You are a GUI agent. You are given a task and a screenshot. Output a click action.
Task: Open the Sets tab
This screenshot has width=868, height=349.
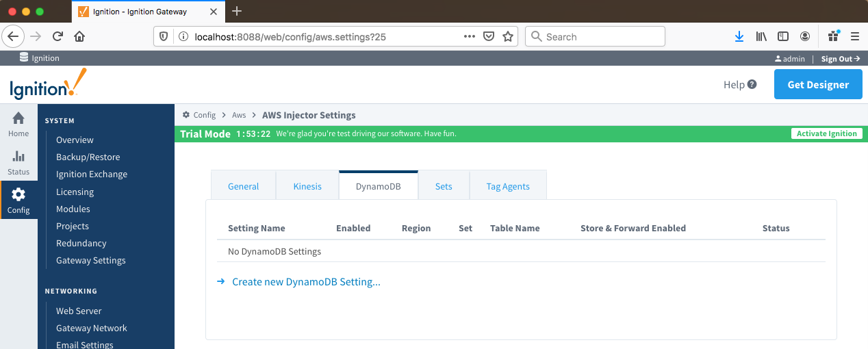(444, 186)
